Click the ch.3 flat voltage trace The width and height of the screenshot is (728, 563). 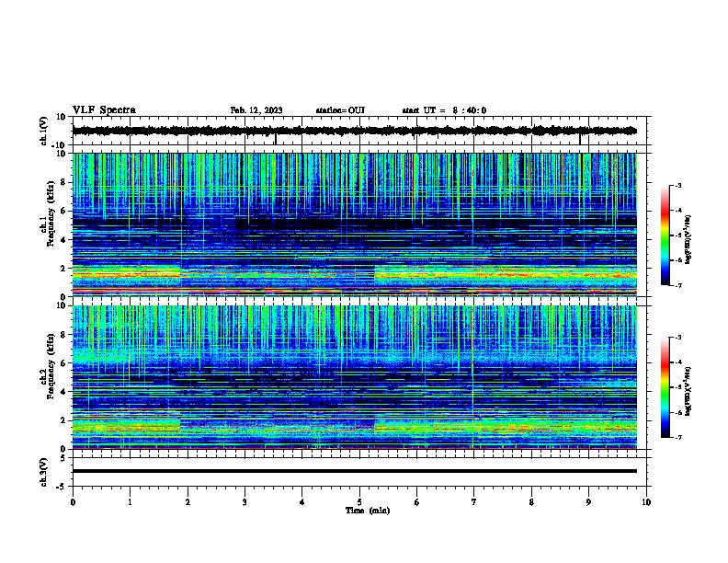coord(354,471)
